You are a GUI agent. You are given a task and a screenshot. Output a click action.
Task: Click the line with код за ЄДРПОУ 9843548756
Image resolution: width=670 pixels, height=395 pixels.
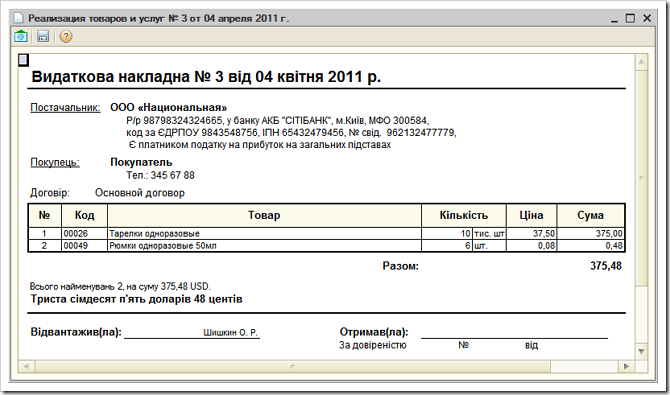pos(291,132)
